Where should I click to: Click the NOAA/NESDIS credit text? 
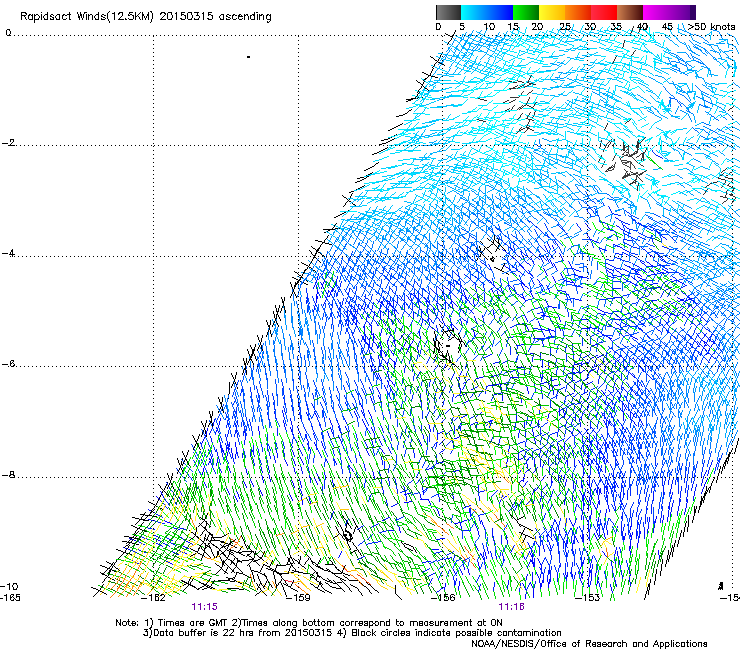pyautogui.click(x=589, y=644)
